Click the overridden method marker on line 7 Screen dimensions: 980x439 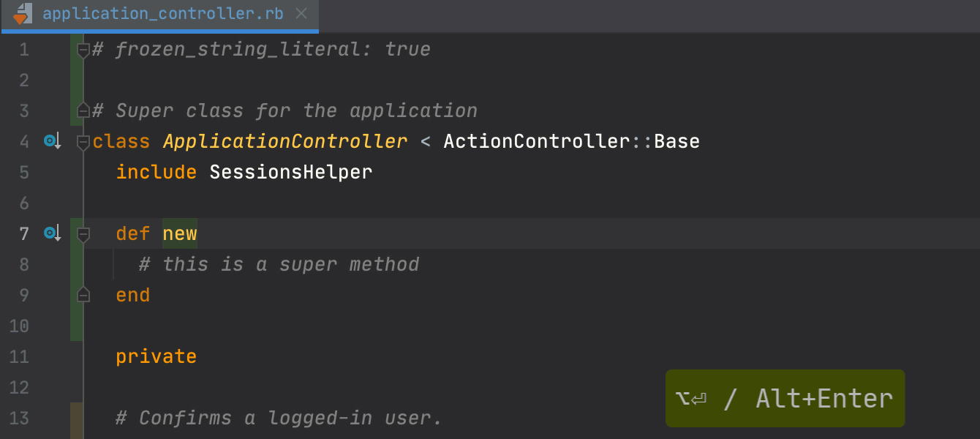51,233
